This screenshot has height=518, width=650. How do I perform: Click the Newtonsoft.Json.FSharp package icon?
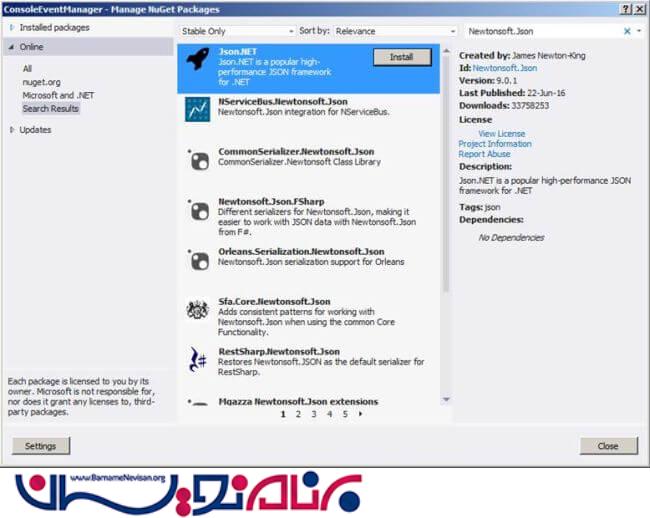coord(198,210)
